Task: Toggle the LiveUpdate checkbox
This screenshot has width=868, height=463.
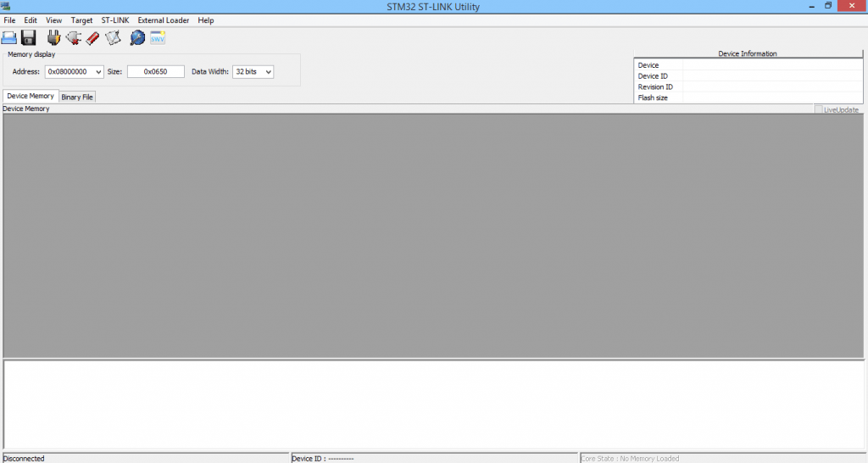Action: click(x=818, y=109)
